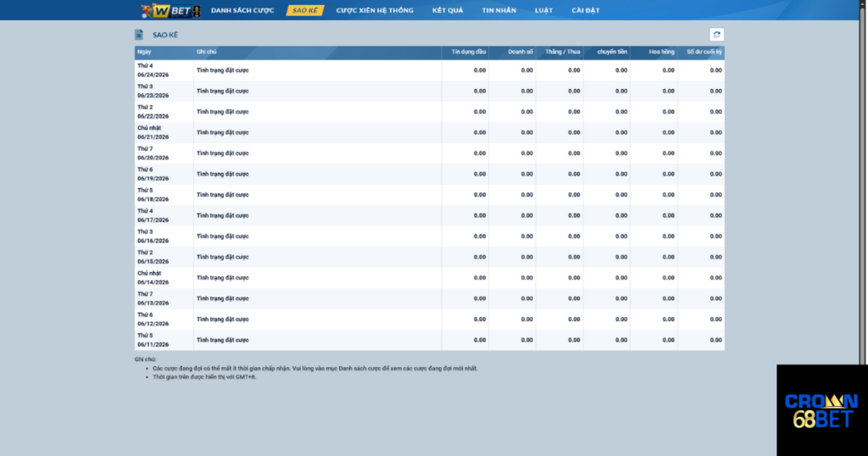This screenshot has width=868, height=456.
Task: Open Tình trạng đặt cược for 06/22/2026
Action: (223, 112)
